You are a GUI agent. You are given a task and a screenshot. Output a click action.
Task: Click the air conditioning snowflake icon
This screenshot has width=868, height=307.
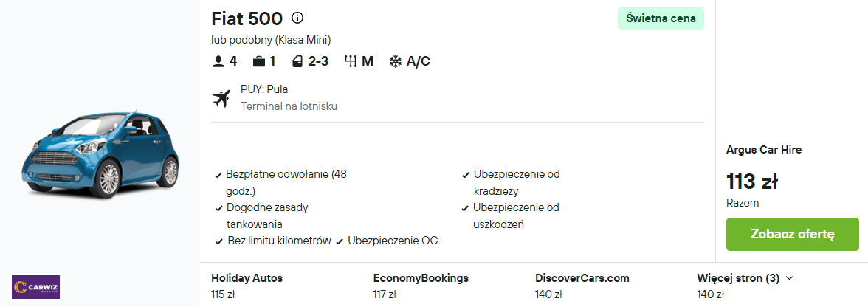pyautogui.click(x=396, y=61)
